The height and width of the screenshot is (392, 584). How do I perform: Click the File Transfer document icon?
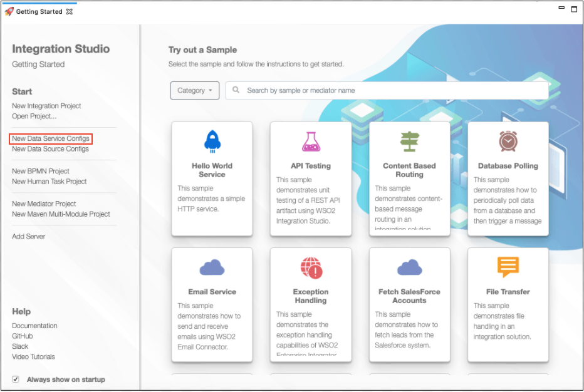tap(508, 267)
